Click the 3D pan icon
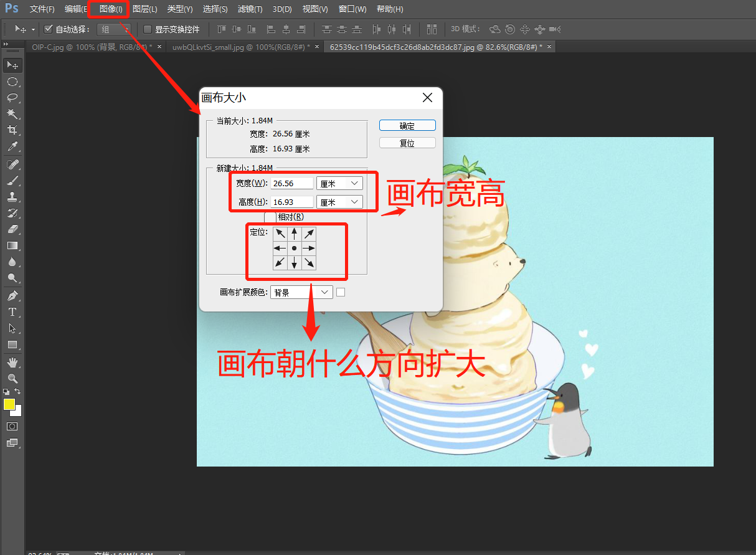This screenshot has height=555, width=756. pyautogui.click(x=524, y=29)
